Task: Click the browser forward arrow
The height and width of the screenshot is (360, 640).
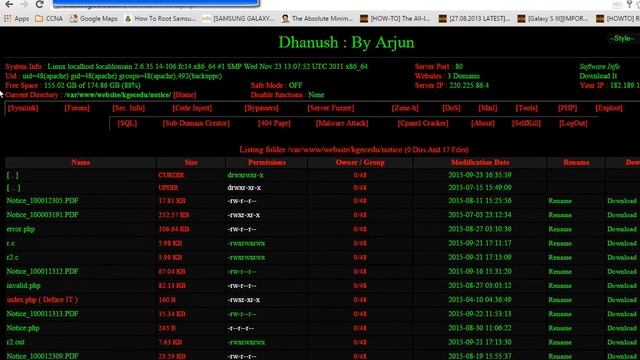Action: tap(24, 4)
